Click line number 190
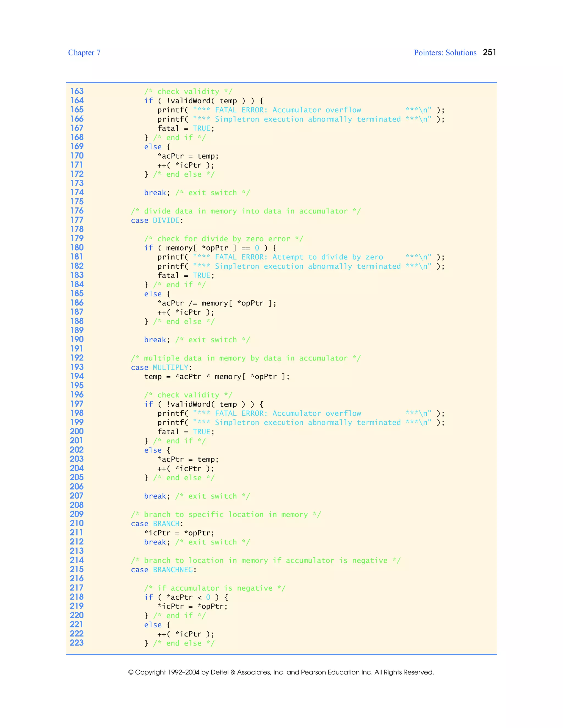563x728 pixels. pos(77,340)
